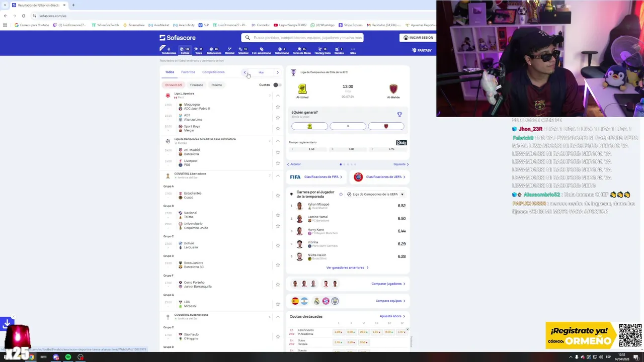This screenshot has width=644, height=362.
Task: Favorite the Moquegua vs ADC Juan Pablo II match
Action: tap(278, 107)
